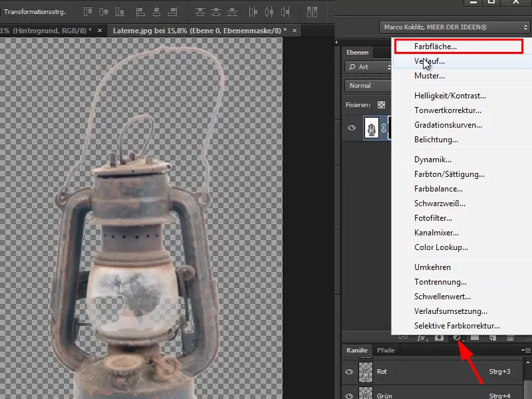The width and height of the screenshot is (532, 399).
Task: Select Fotofilter... menu entry
Action: click(x=462, y=218)
